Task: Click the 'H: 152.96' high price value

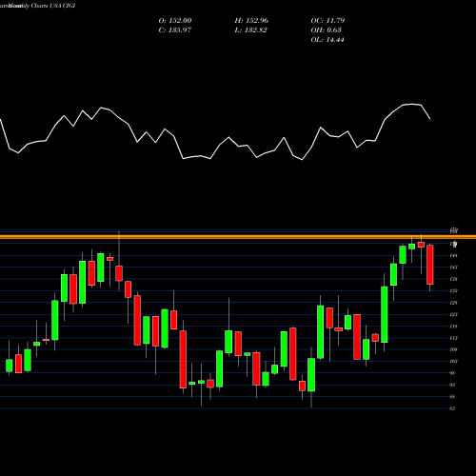Action: pos(251,21)
